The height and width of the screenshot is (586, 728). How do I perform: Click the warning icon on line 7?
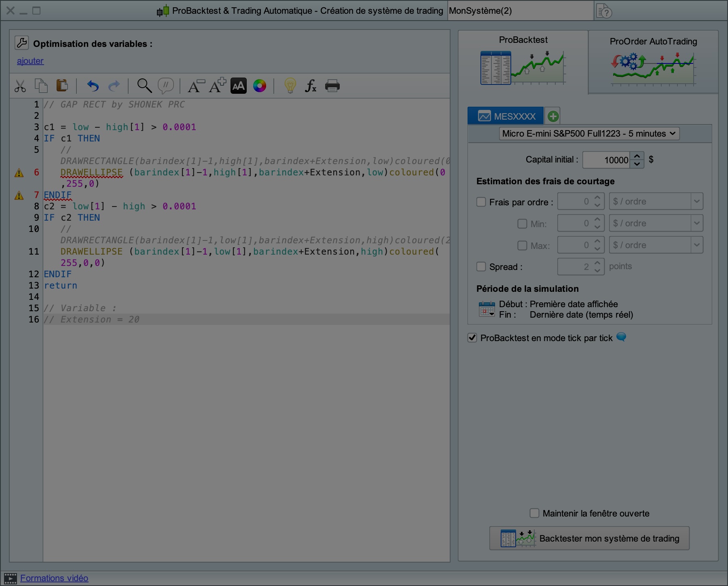click(19, 196)
